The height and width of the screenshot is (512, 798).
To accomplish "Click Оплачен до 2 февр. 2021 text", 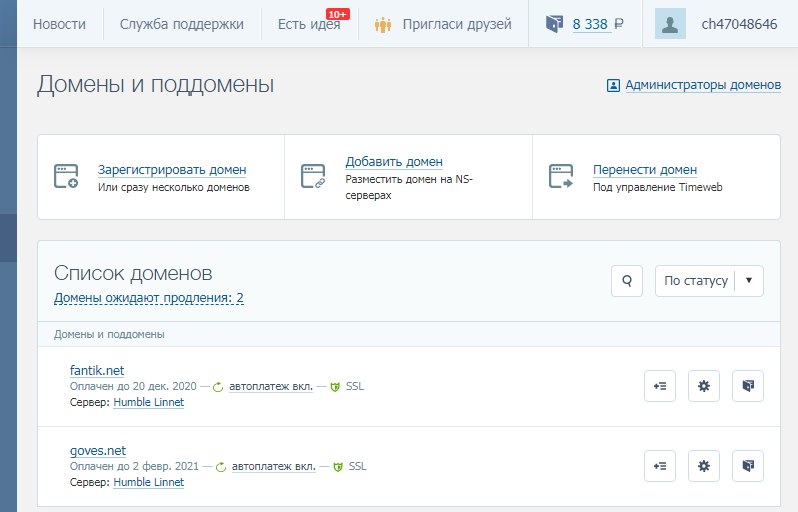I will click(x=134, y=466).
